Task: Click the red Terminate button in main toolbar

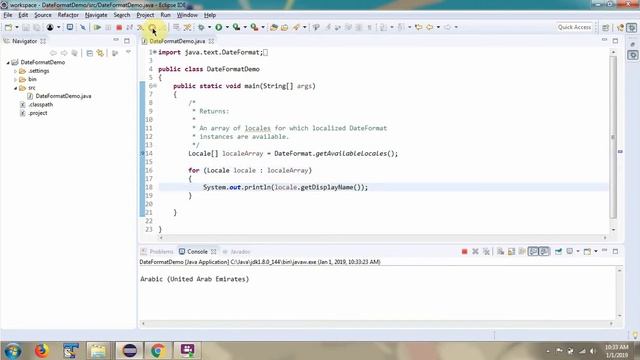Action: (x=119, y=27)
